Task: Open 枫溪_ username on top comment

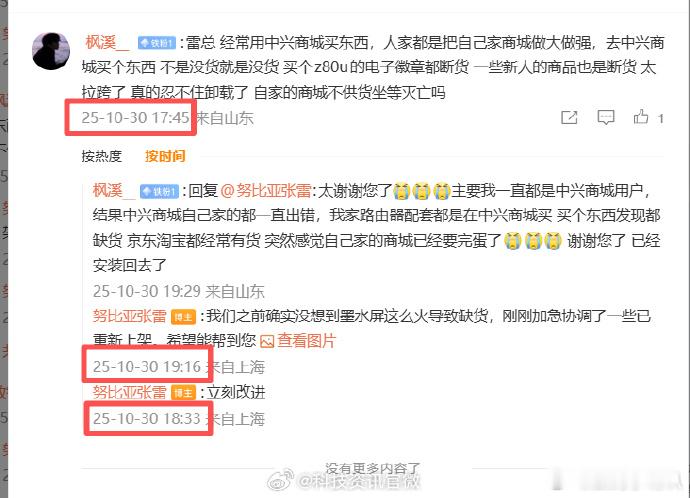Action: 107,43
